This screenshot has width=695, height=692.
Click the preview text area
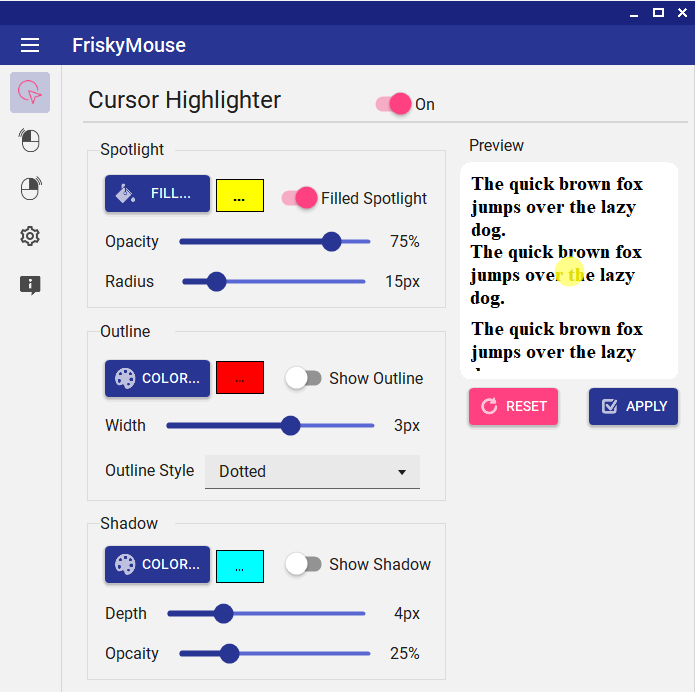[568, 270]
